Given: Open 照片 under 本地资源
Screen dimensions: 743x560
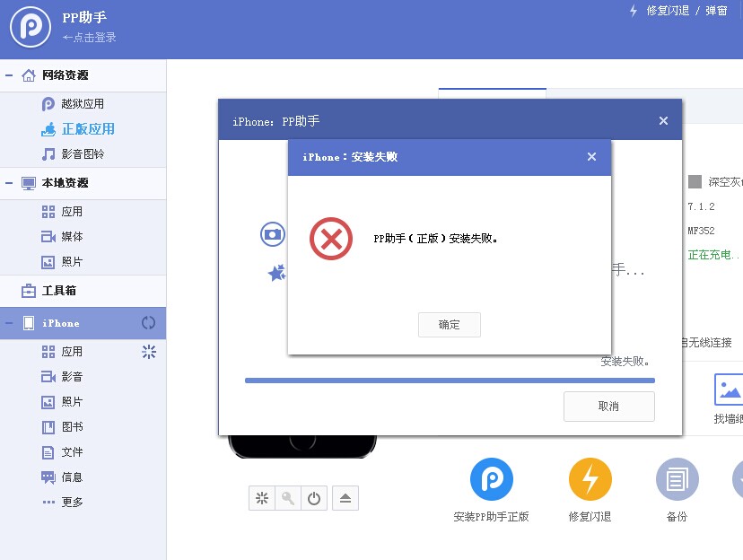Looking at the screenshot, I should tap(72, 261).
